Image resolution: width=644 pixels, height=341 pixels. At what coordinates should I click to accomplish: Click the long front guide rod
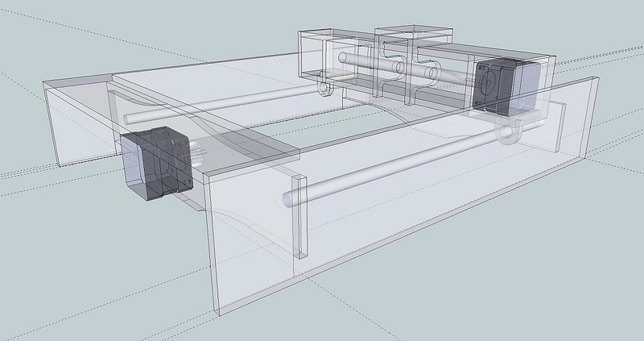[394, 168]
